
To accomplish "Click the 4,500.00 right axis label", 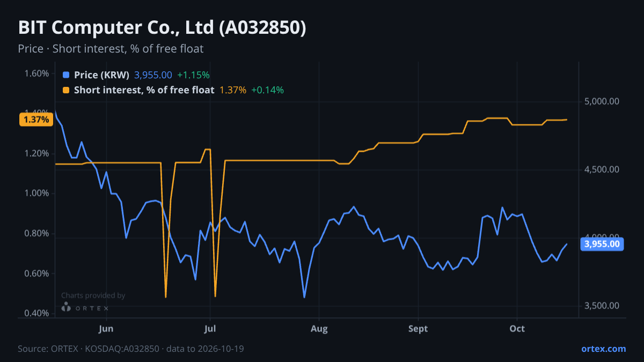I will tap(602, 169).
